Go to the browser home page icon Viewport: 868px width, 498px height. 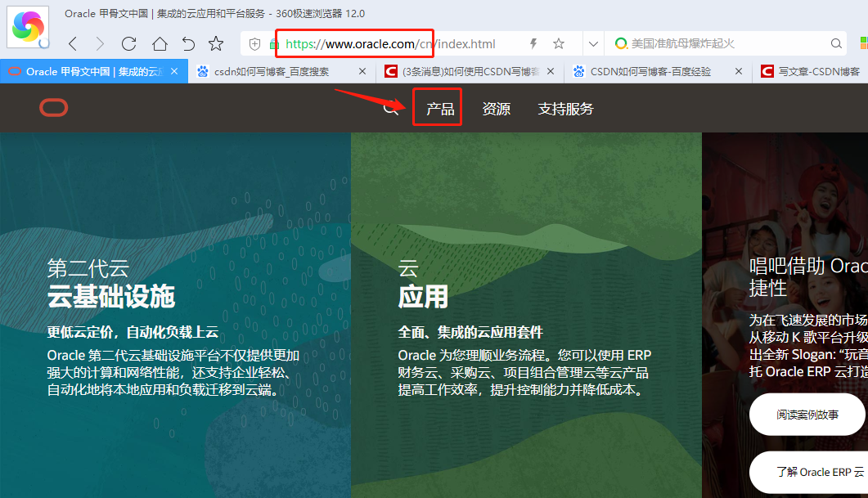(x=160, y=43)
